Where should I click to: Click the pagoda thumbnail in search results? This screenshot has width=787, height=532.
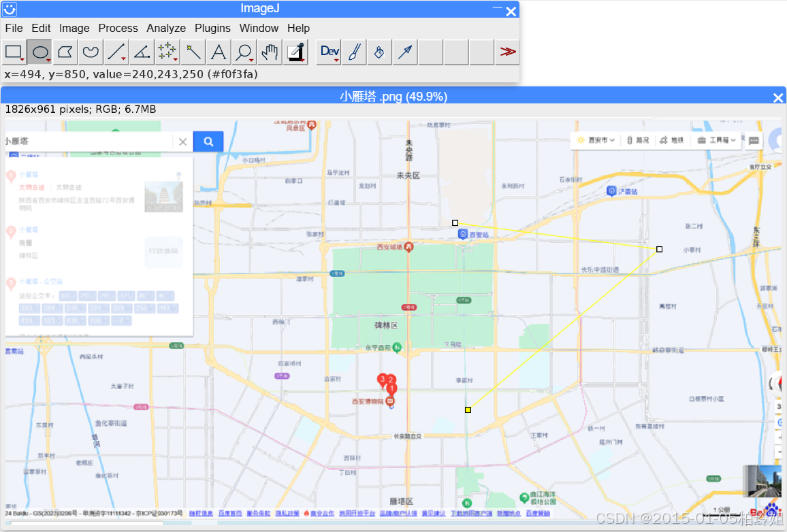[163, 197]
